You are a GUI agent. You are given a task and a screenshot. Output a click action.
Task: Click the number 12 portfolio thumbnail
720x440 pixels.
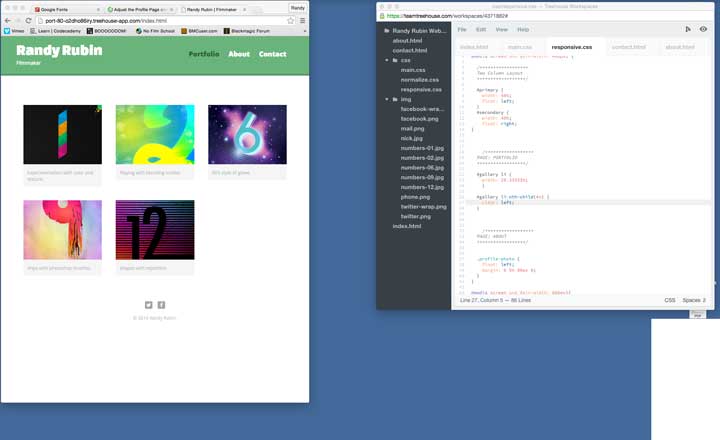coord(154,230)
